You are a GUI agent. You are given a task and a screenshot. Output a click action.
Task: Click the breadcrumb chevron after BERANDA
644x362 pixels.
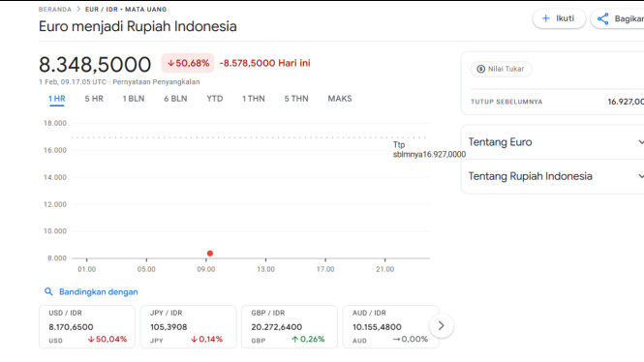point(78,9)
